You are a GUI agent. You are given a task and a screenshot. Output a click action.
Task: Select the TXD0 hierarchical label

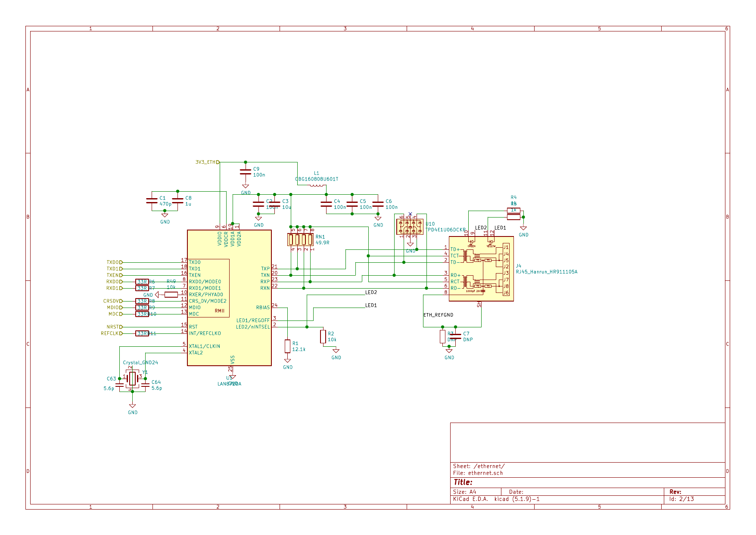tap(114, 262)
